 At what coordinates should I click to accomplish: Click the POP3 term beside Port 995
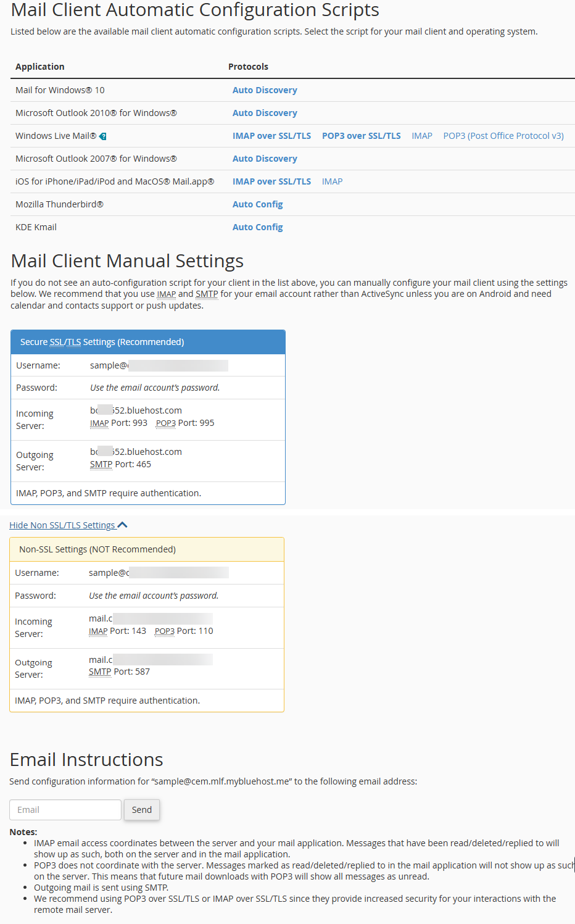[165, 422]
